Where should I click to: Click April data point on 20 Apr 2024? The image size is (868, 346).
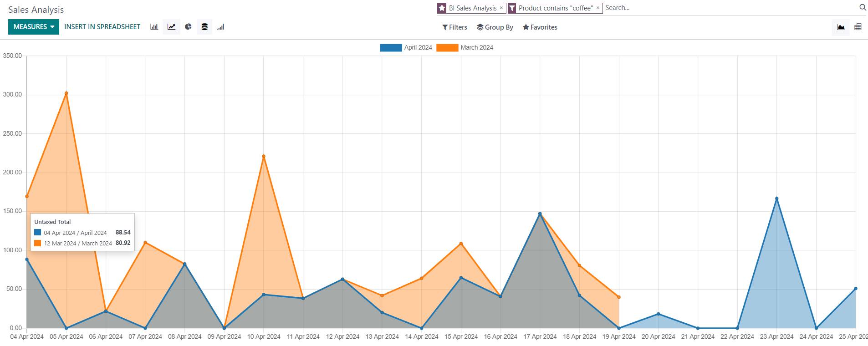tap(659, 314)
